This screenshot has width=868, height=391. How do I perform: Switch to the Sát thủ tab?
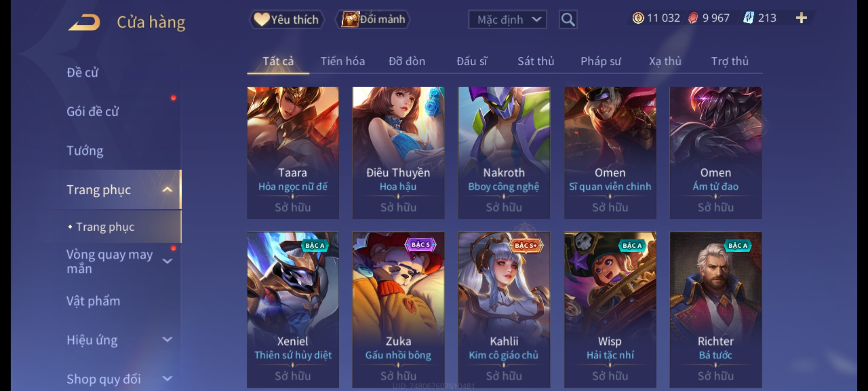click(536, 61)
